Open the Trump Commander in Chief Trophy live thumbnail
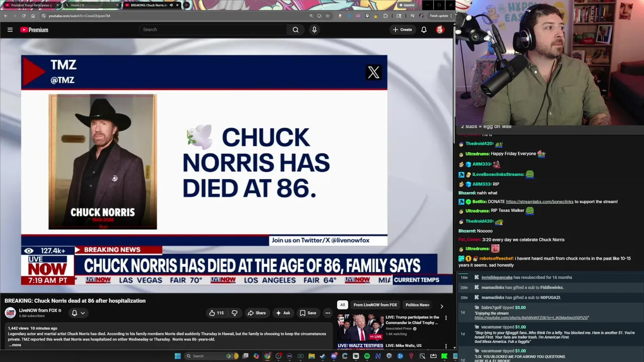This screenshot has width=644, height=362. (x=360, y=327)
